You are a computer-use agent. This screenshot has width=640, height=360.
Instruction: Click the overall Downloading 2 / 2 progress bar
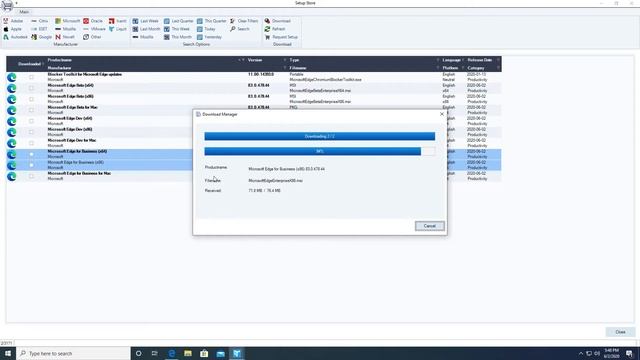[x=320, y=136]
